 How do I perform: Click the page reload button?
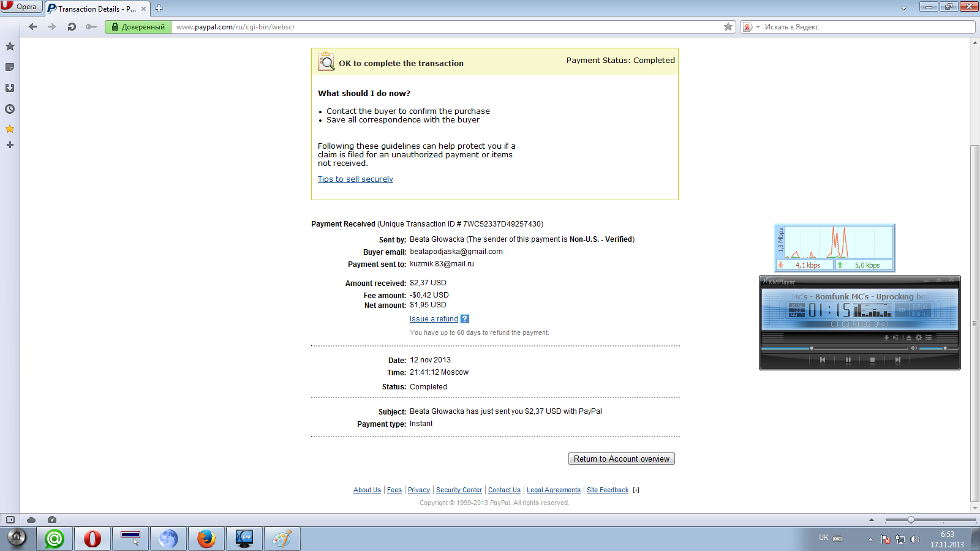coord(72,27)
